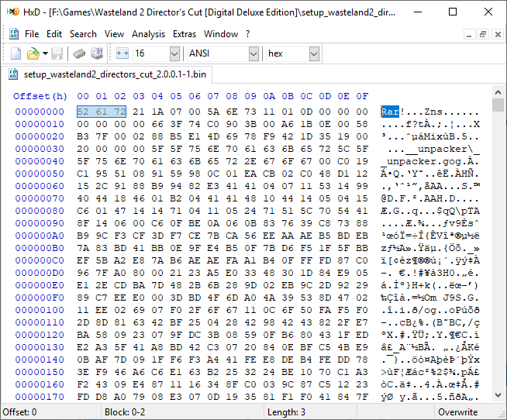Open the Edit menu
The width and height of the screenshot is (507, 420).
[x=54, y=34]
